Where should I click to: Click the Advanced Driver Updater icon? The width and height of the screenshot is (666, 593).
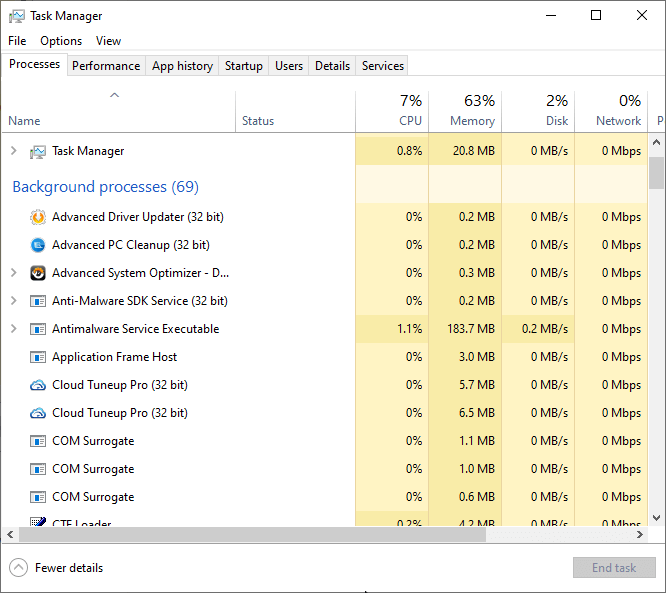click(38, 217)
